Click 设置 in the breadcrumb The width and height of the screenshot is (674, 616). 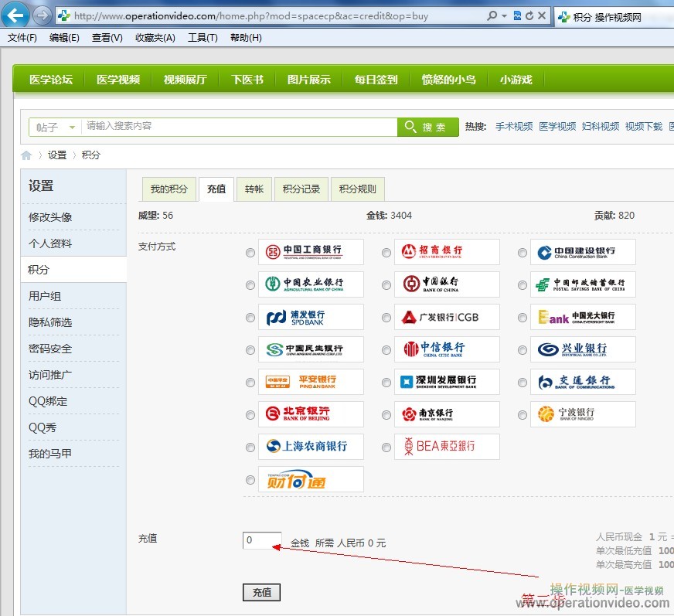pos(57,155)
